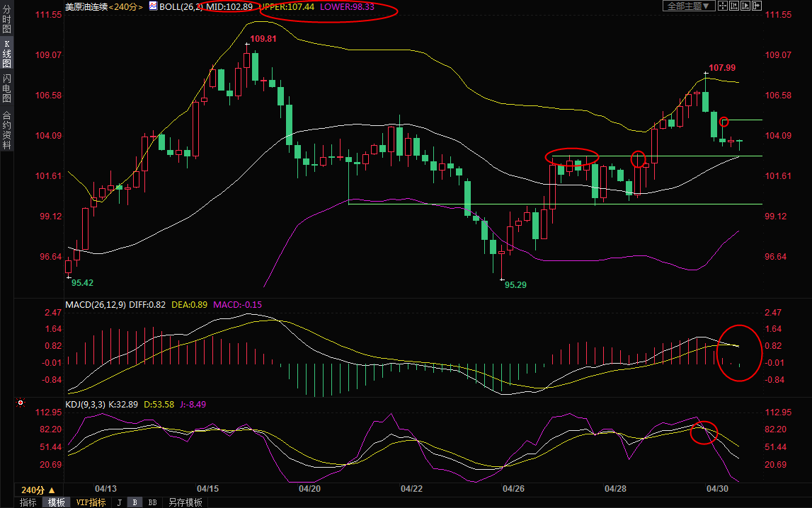This screenshot has height=508, width=812.
Task: Open the 合约资料 side tab
Action: point(6,130)
